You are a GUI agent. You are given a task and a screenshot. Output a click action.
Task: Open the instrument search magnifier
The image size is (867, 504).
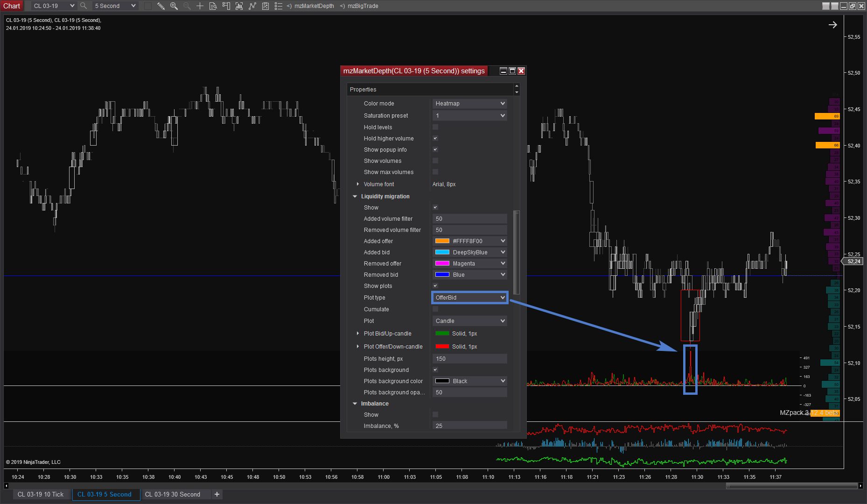coord(84,6)
